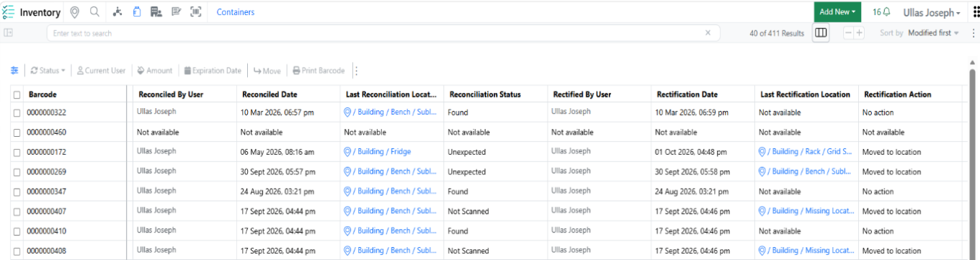The image size is (980, 260).
Task: Check the box for barcode 0000000347
Action: pos(17,192)
